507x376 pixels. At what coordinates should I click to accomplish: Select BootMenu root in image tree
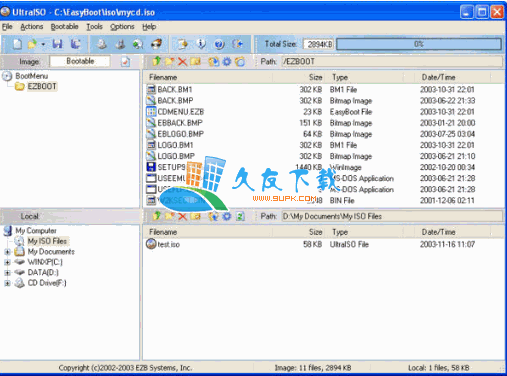click(x=31, y=76)
